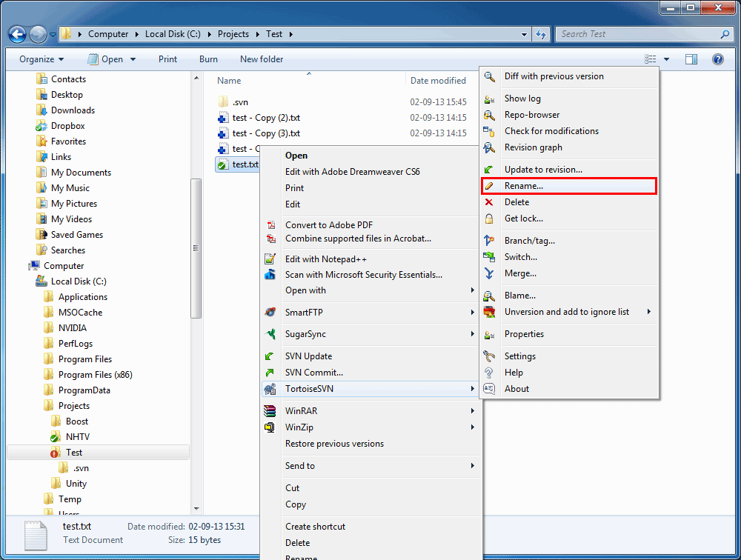Screen dimensions: 741x560
Task: Click the refresh button by the address bar
Action: [x=541, y=34]
